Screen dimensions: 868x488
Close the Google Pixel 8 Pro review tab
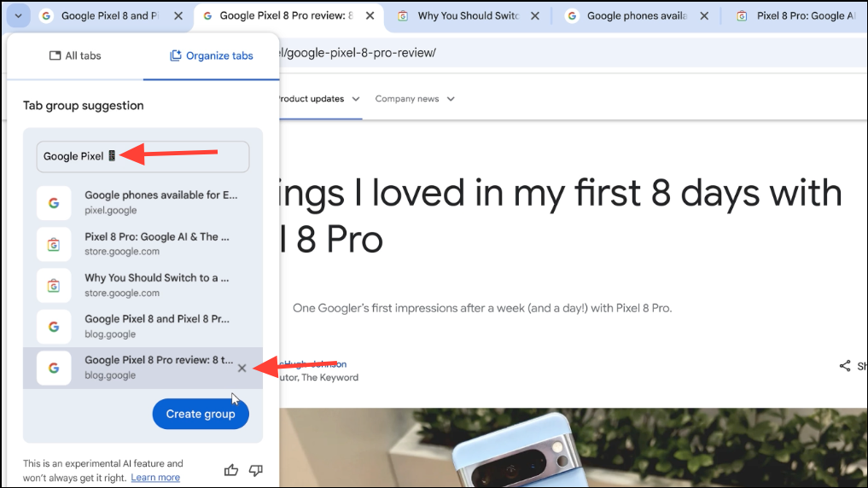point(370,16)
